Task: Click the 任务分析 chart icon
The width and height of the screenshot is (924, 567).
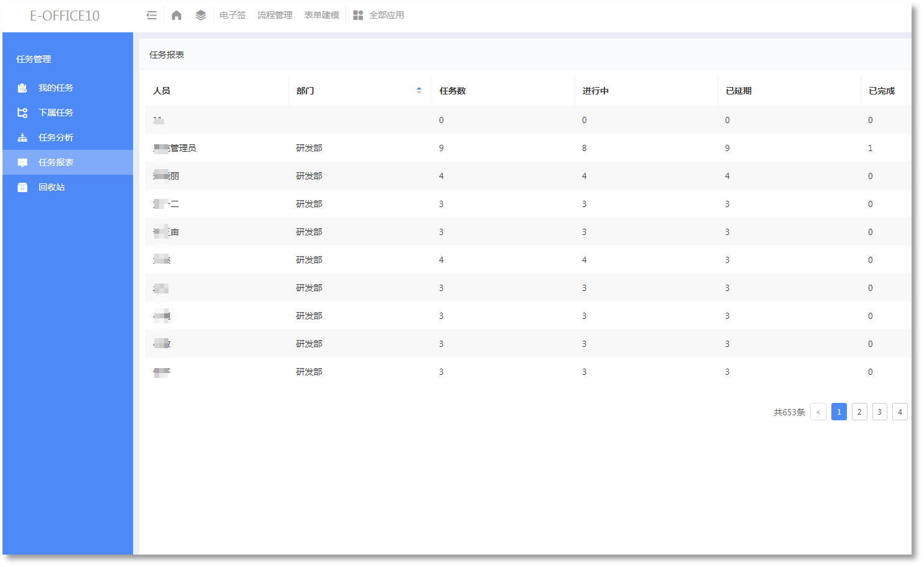Action: (x=22, y=137)
